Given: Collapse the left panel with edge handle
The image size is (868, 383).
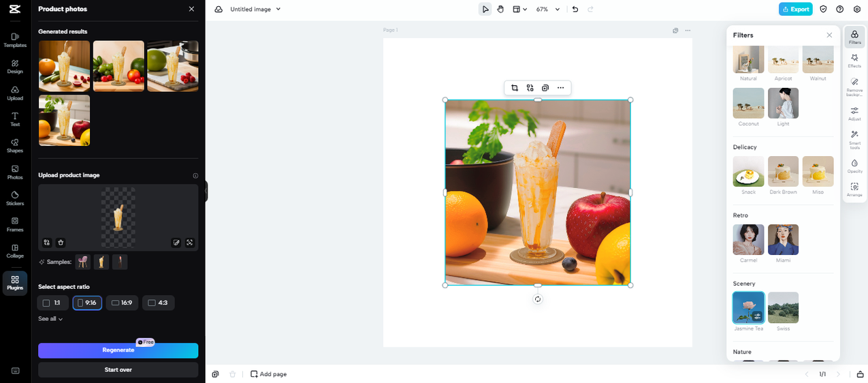Looking at the screenshot, I should pos(205,191).
